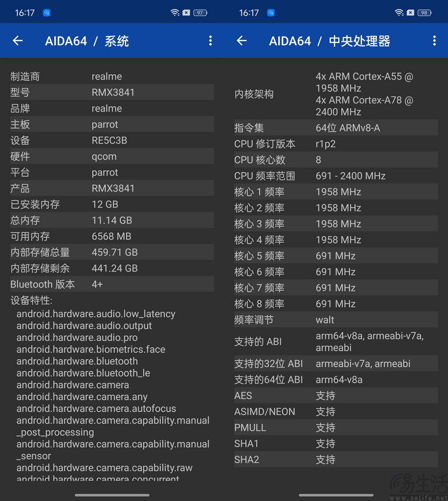
Task: Select the 指令集 64位 ARMv8-A row
Action: pyautogui.click(x=336, y=127)
